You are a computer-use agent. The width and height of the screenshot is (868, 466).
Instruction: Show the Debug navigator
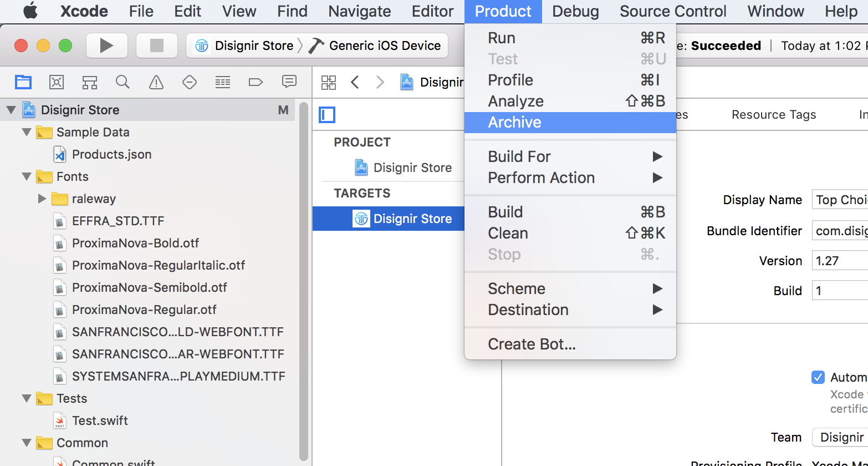223,83
